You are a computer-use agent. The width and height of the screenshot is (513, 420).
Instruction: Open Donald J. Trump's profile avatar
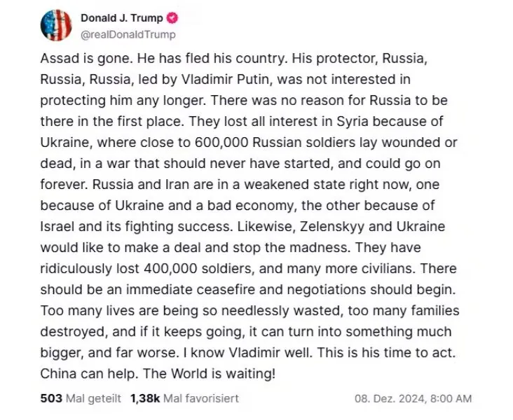pyautogui.click(x=56, y=25)
